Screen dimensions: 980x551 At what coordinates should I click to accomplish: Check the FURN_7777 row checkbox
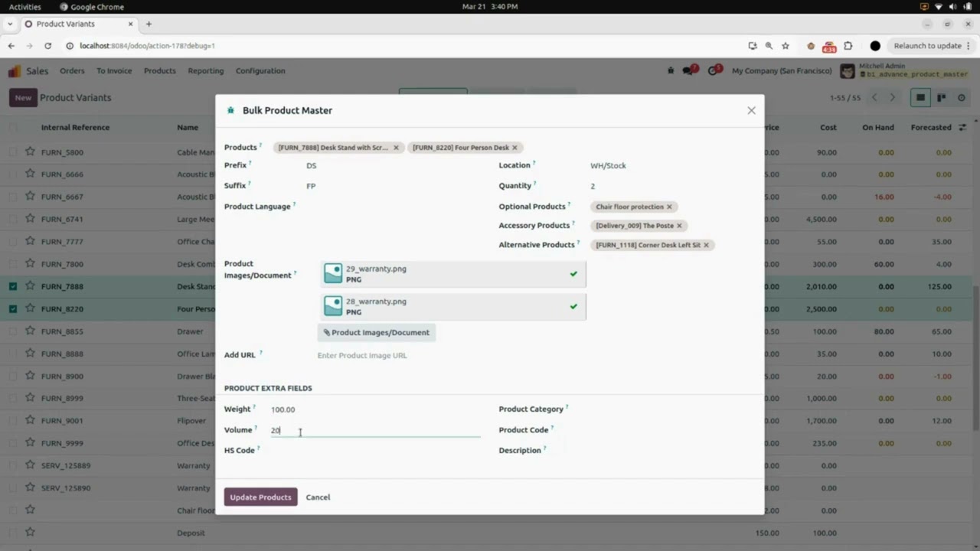[13, 242]
